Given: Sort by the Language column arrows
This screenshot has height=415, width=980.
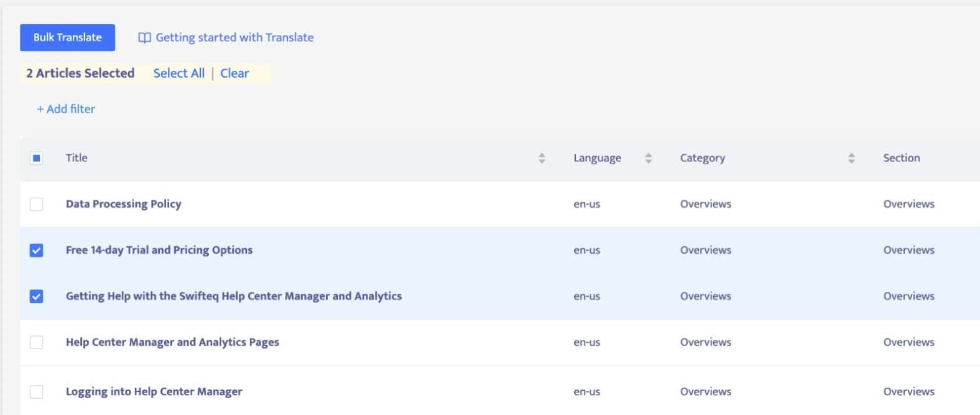Looking at the screenshot, I should [x=648, y=158].
